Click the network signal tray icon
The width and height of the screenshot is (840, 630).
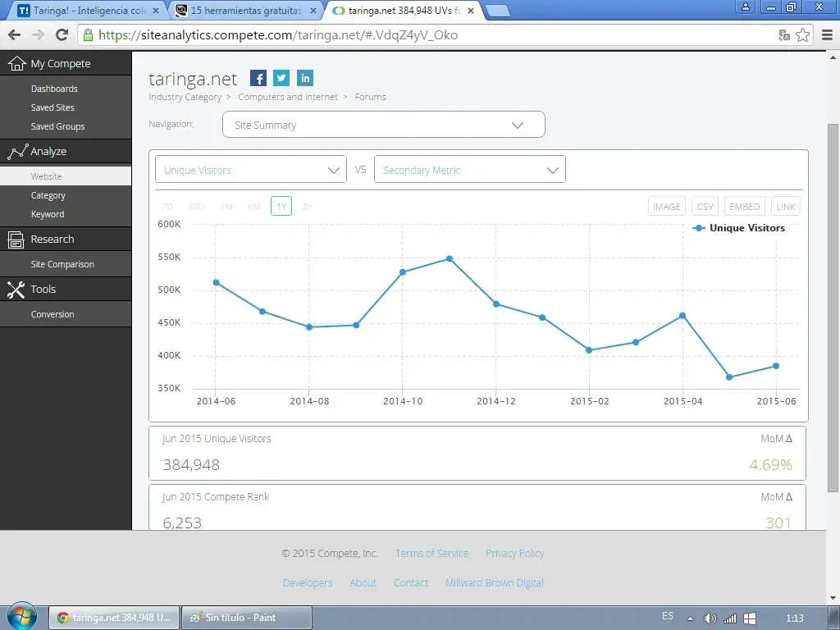point(729,619)
